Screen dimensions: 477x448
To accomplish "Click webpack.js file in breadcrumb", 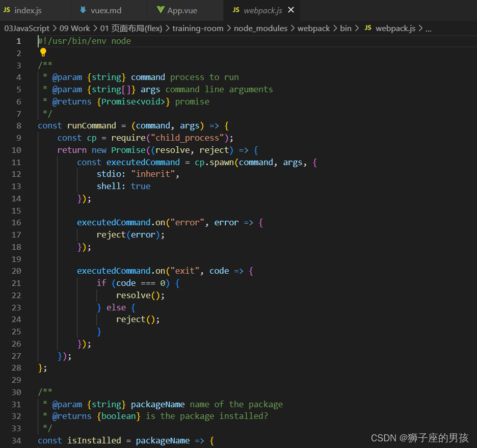I will [395, 28].
